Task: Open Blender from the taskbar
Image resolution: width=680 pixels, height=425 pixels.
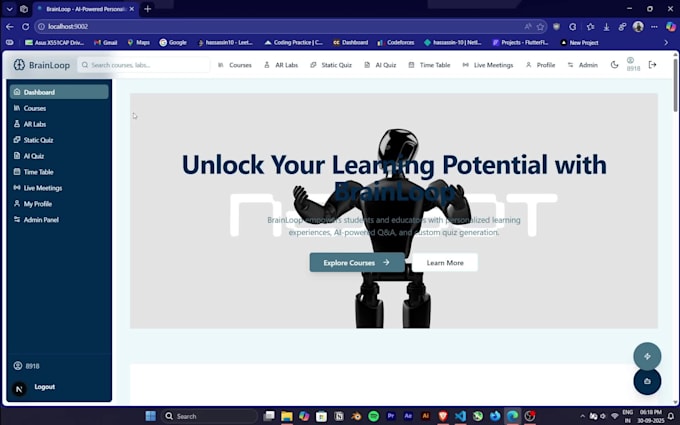Action: (x=356, y=416)
